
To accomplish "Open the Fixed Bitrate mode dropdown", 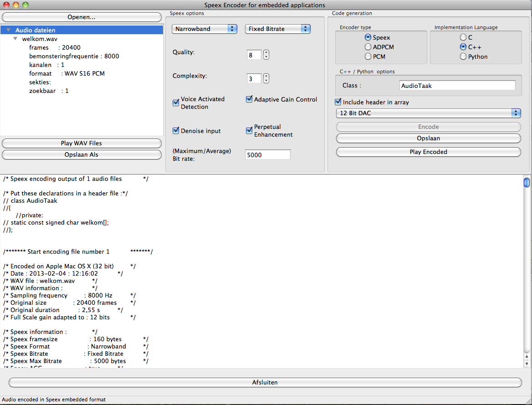I will click(277, 29).
